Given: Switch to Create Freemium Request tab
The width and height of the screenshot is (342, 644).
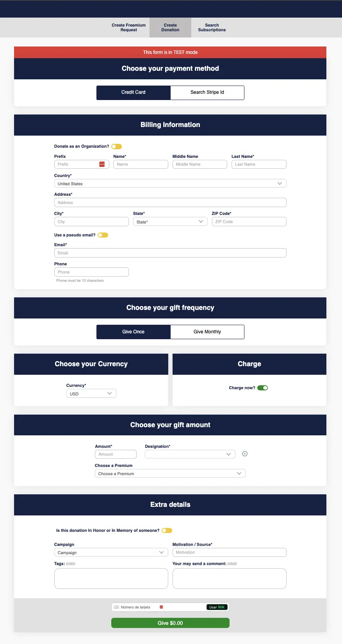Looking at the screenshot, I should point(128,27).
